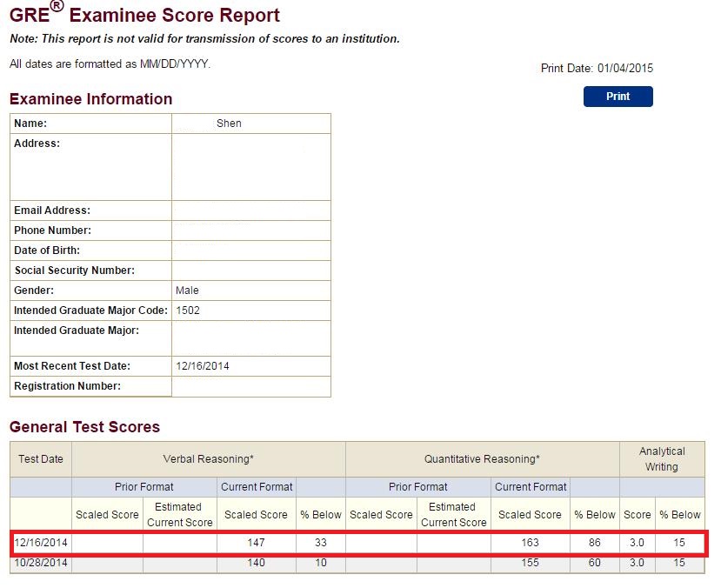Select the 10/28/2014 test date cell

point(41,563)
